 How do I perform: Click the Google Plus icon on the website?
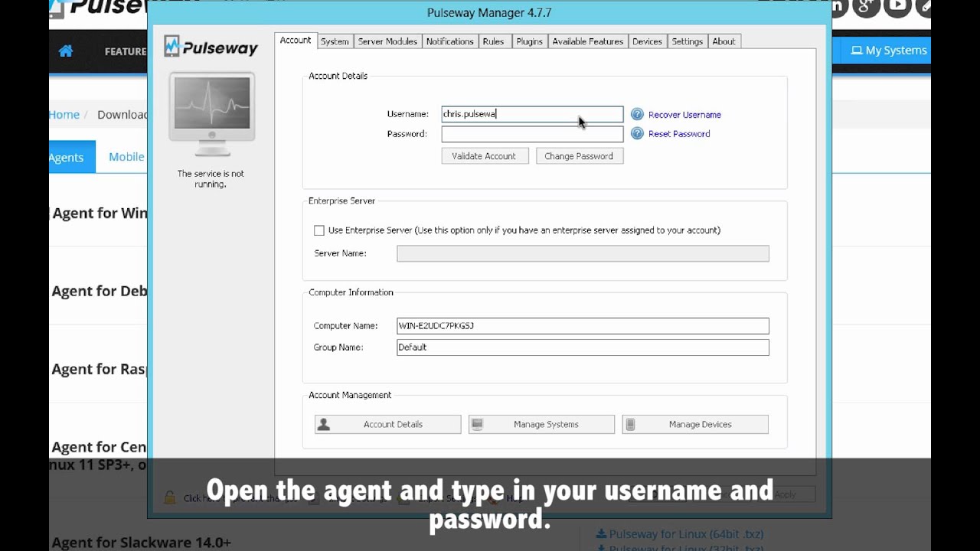click(x=866, y=7)
